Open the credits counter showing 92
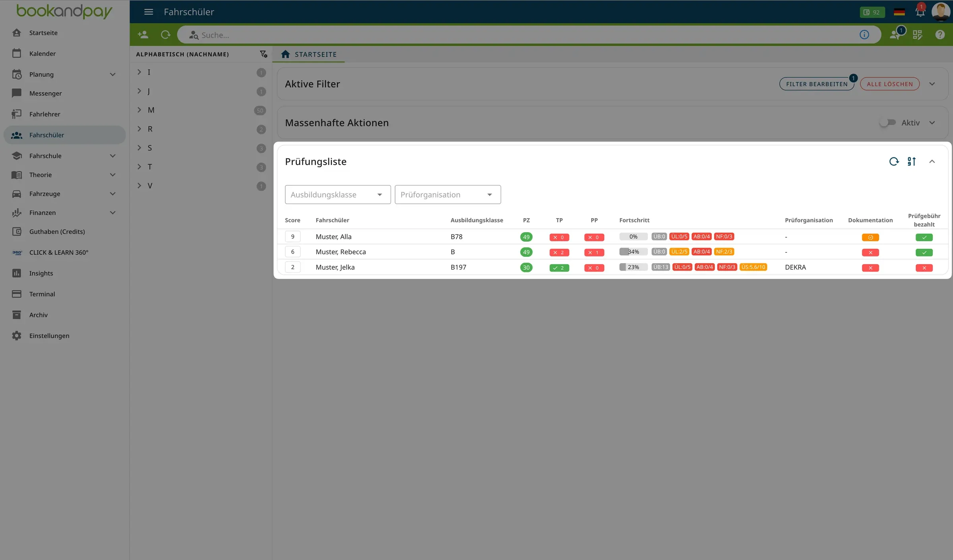 tap(872, 12)
